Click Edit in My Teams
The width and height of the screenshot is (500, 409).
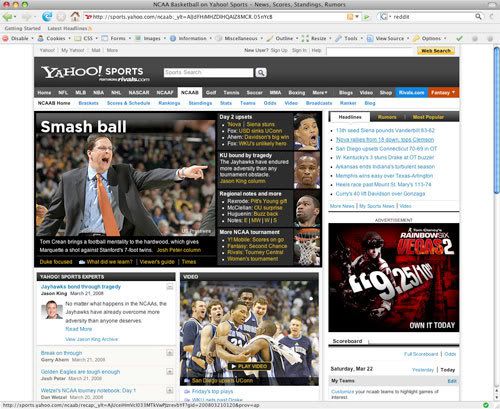coord(452,381)
